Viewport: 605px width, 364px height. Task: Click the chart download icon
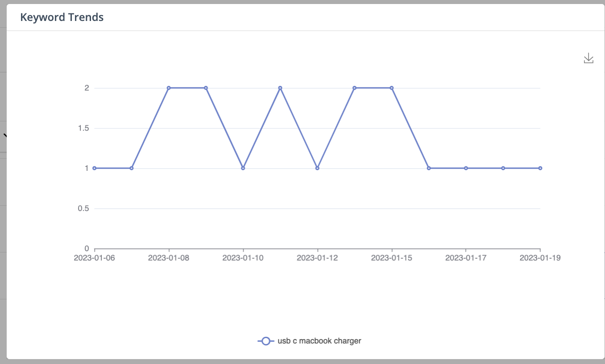(x=589, y=58)
